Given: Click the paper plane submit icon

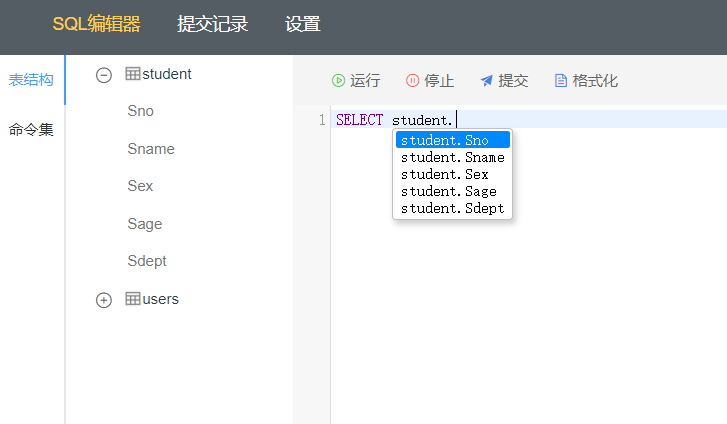Looking at the screenshot, I should click(486, 81).
